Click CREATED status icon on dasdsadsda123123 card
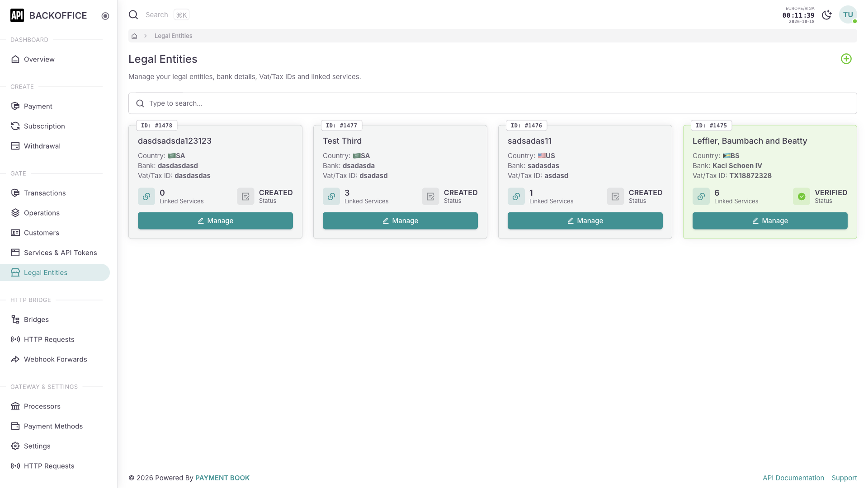Screen dimensions: 868x488 point(245,197)
